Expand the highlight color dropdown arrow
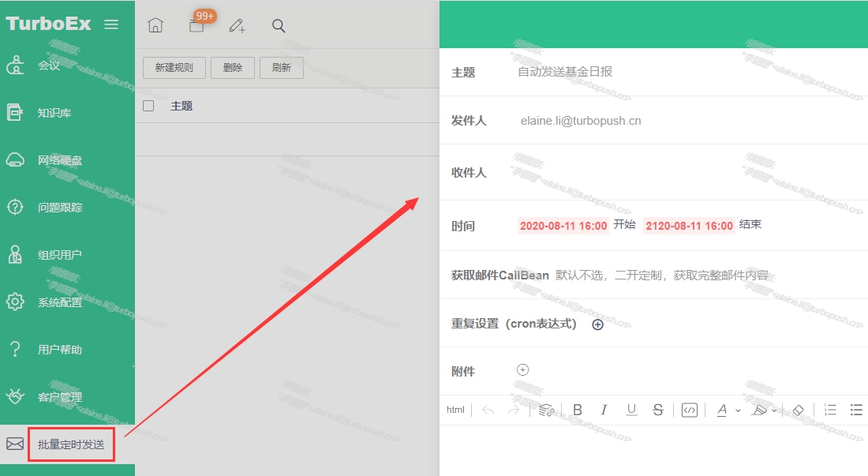The image size is (868, 476). (774, 410)
